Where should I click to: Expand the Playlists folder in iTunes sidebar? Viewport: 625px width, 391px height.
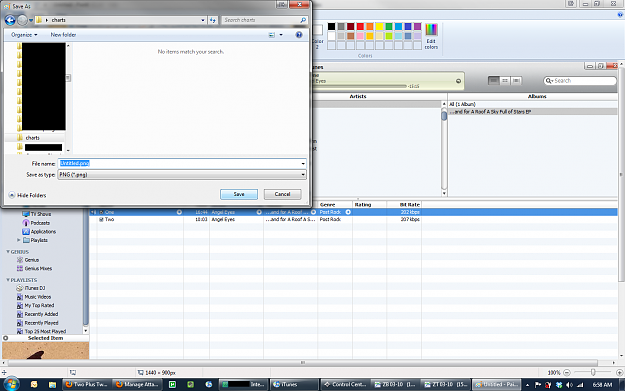tap(18, 240)
